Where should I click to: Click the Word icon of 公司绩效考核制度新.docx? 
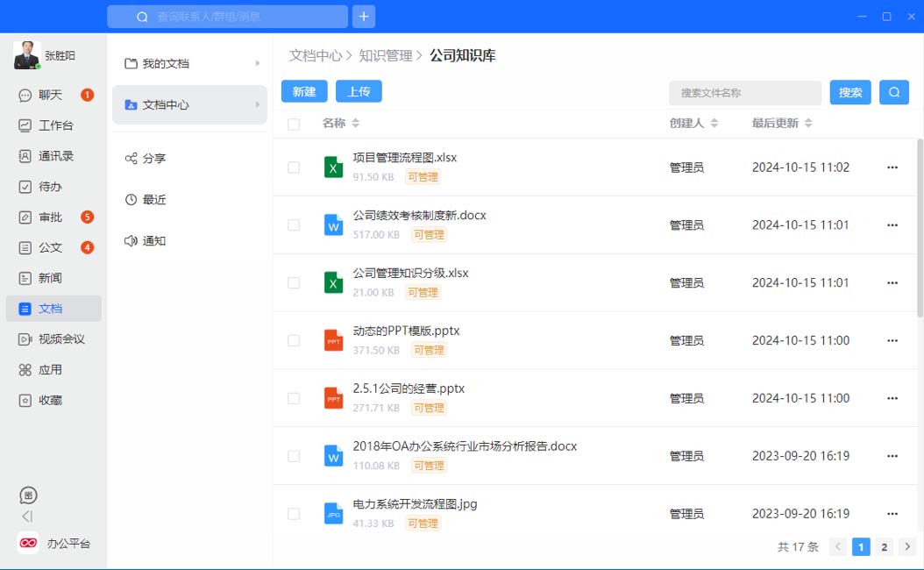[333, 225]
